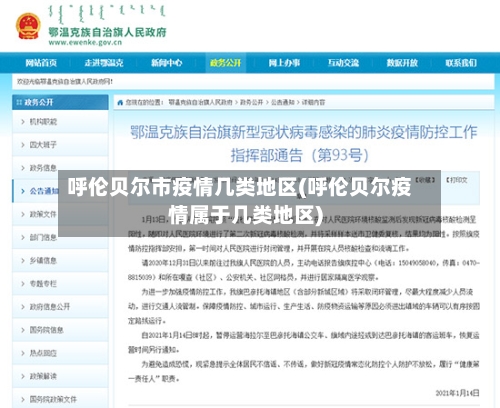This screenshot has height=408, width=500.
Task: Click 鄂温克族自治旗人民政府 breadcrumb link
Action: (x=200, y=103)
